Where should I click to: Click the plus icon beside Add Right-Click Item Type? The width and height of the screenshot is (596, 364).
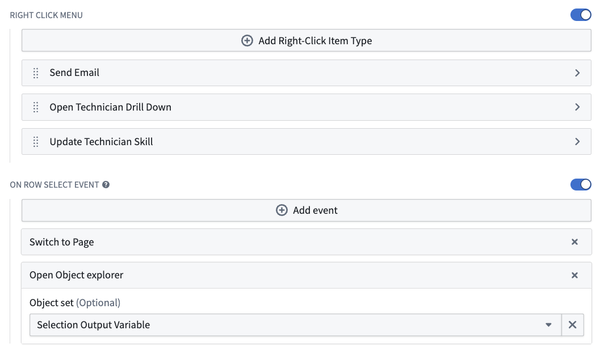(x=247, y=41)
